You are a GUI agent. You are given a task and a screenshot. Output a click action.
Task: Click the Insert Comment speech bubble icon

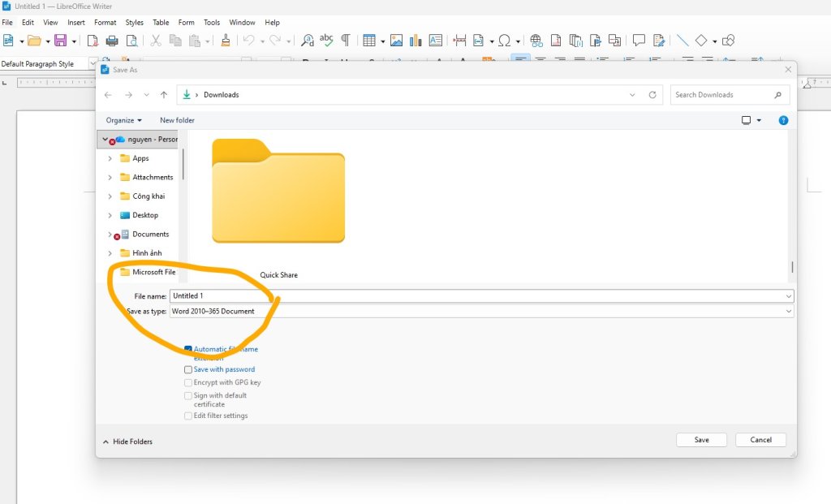click(x=639, y=41)
